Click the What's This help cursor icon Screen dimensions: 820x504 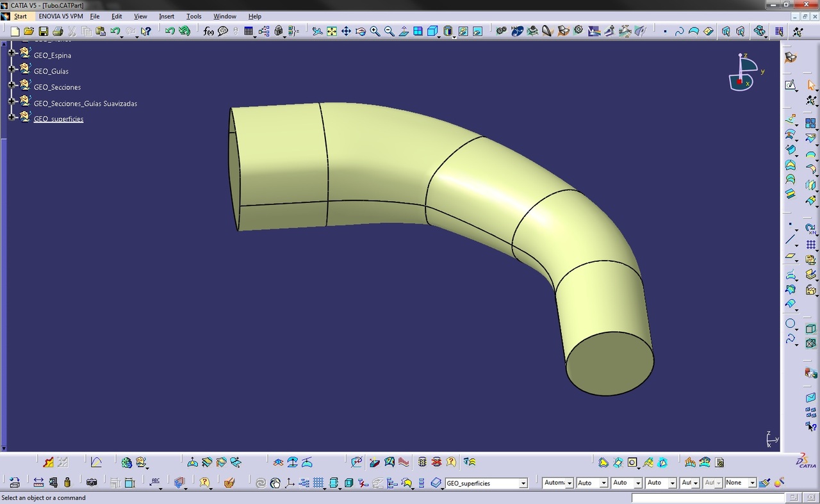pyautogui.click(x=146, y=31)
